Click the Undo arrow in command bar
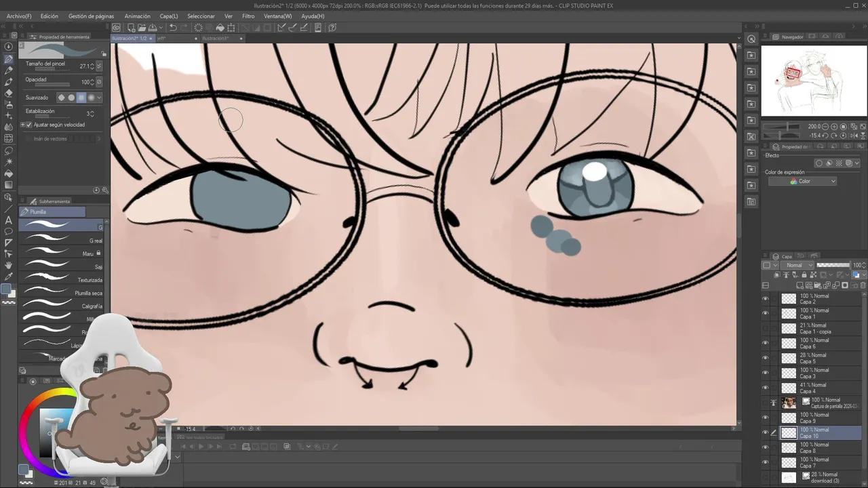This screenshot has width=868, height=488. pos(173,27)
